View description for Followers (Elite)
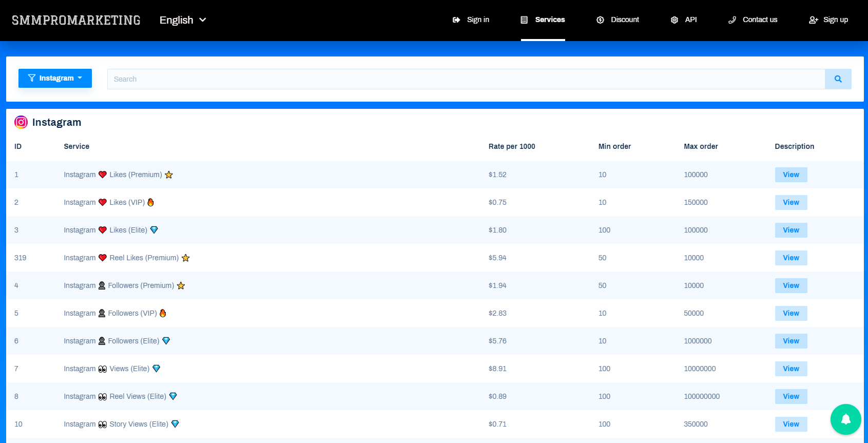This screenshot has width=868, height=443. (x=791, y=341)
